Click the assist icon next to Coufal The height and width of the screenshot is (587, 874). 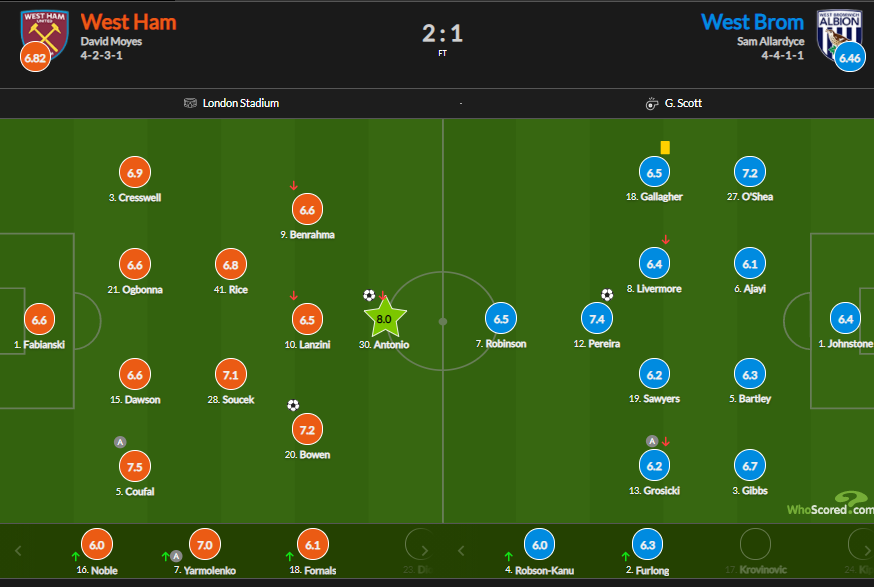tap(121, 442)
